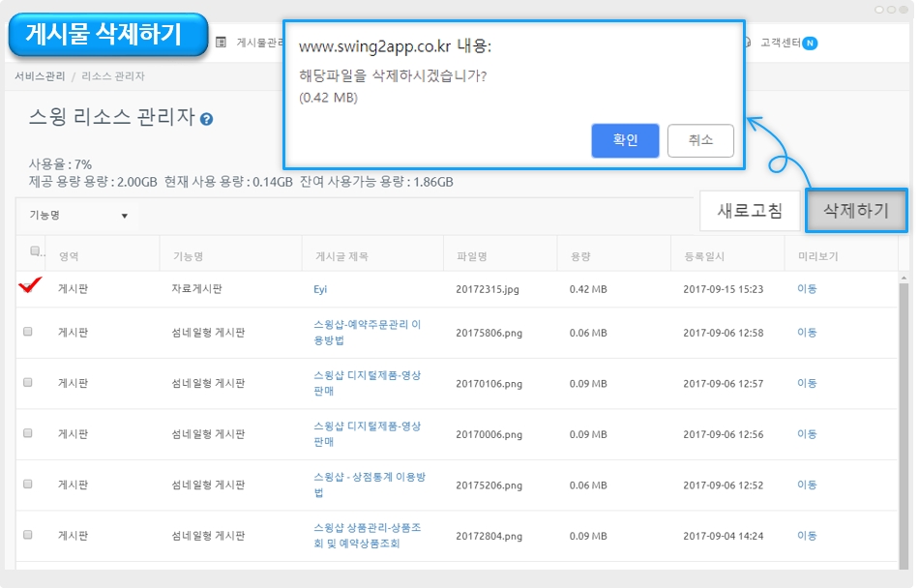
Task: Open the 기능명 filter dropdown
Action: tap(78, 216)
